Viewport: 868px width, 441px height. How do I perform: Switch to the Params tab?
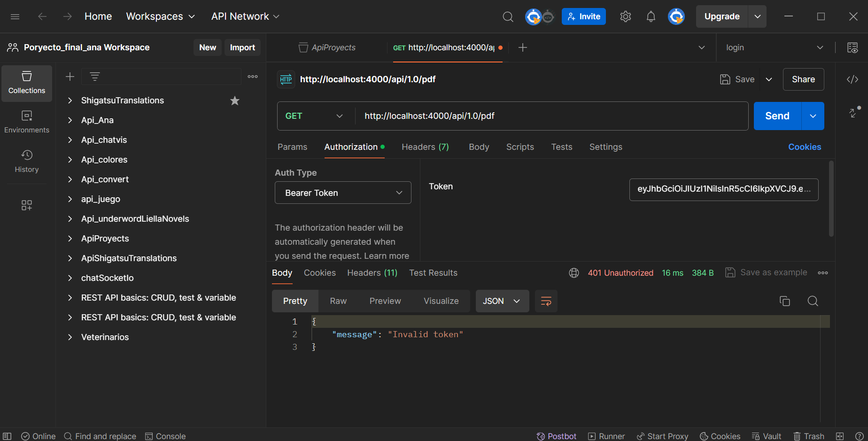[x=292, y=147]
